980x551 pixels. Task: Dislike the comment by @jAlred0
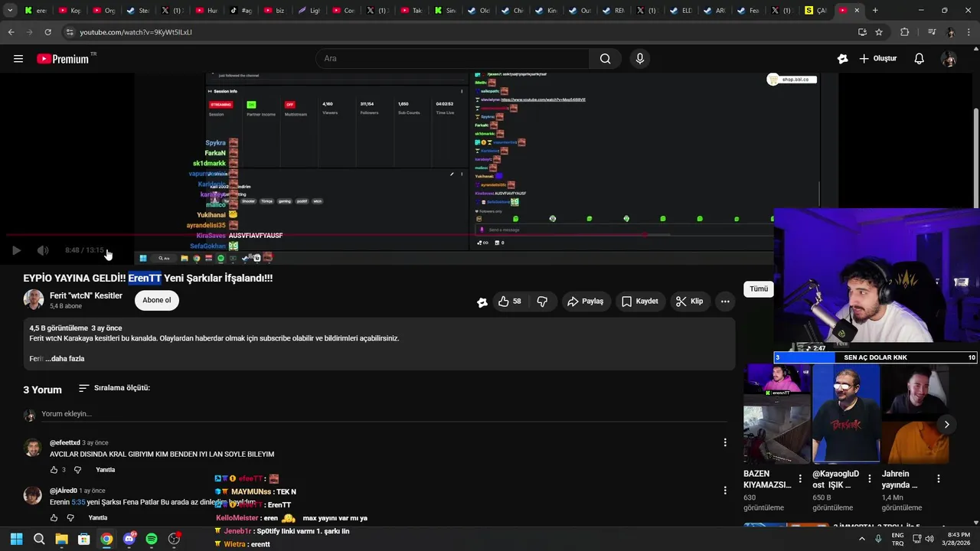click(x=70, y=518)
